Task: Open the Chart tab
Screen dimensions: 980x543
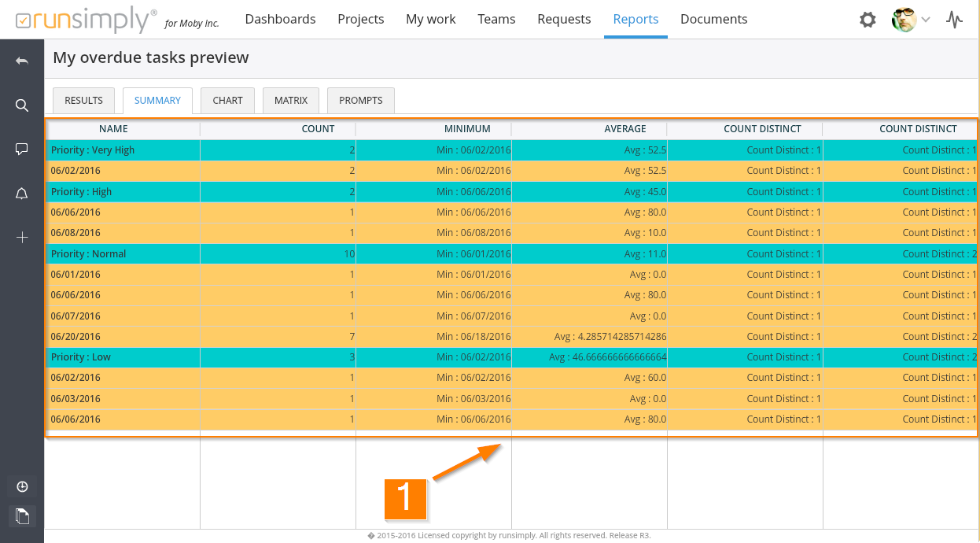Action: click(x=227, y=101)
